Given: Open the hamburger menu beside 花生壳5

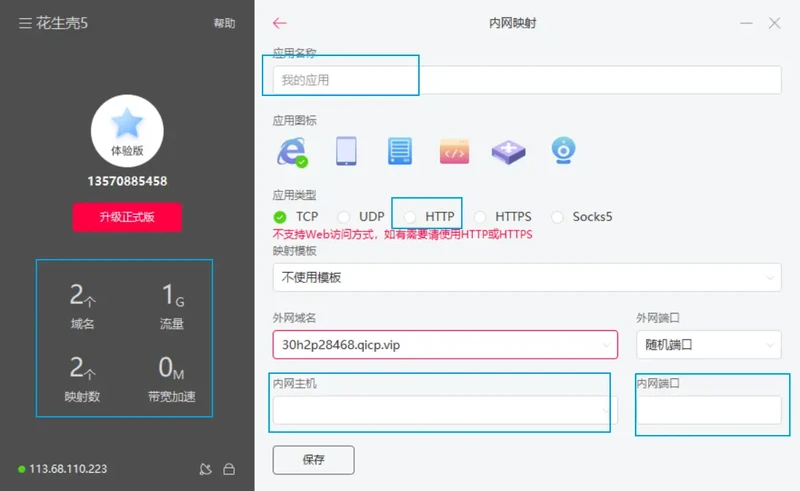Looking at the screenshot, I should coord(25,23).
